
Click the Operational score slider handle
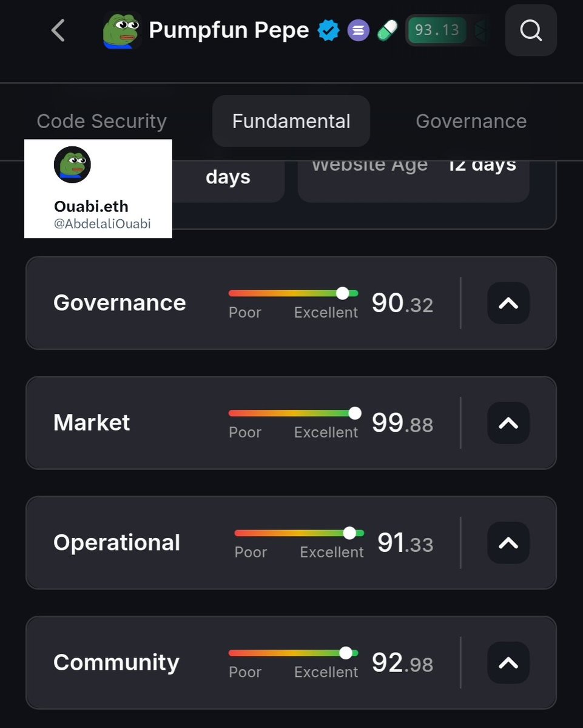(x=349, y=533)
